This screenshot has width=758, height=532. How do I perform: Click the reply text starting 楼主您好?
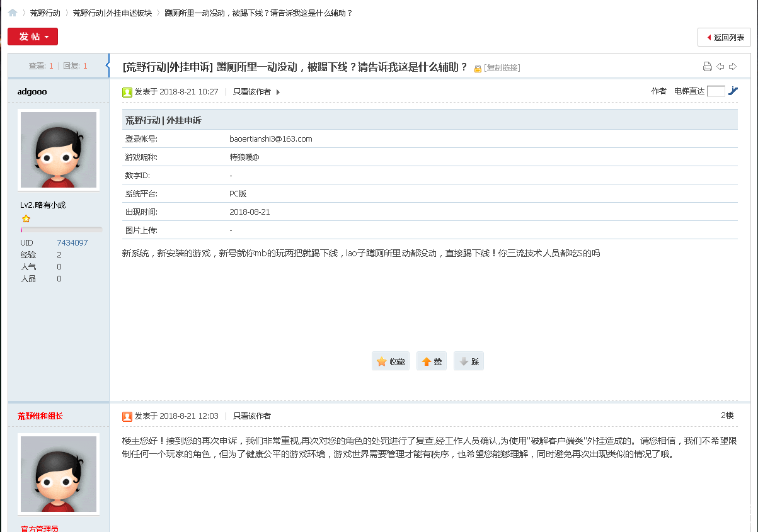coord(430,446)
